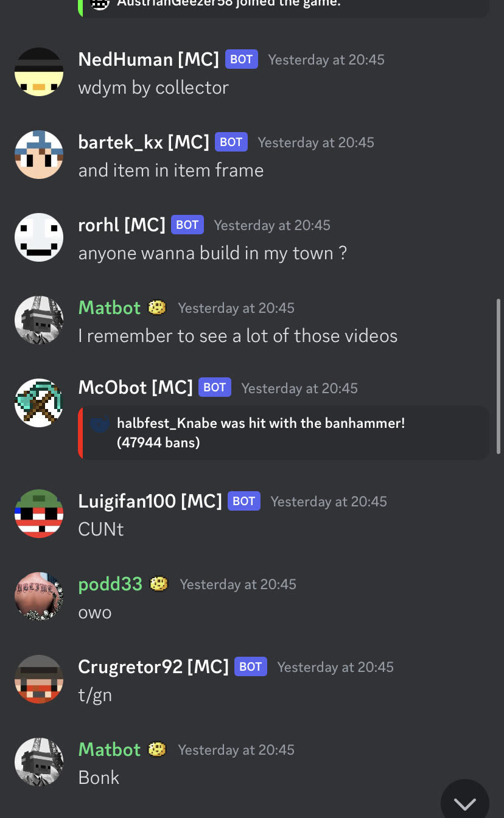Click the cookie badge next to podd33
The image size is (504, 818).
159,584
